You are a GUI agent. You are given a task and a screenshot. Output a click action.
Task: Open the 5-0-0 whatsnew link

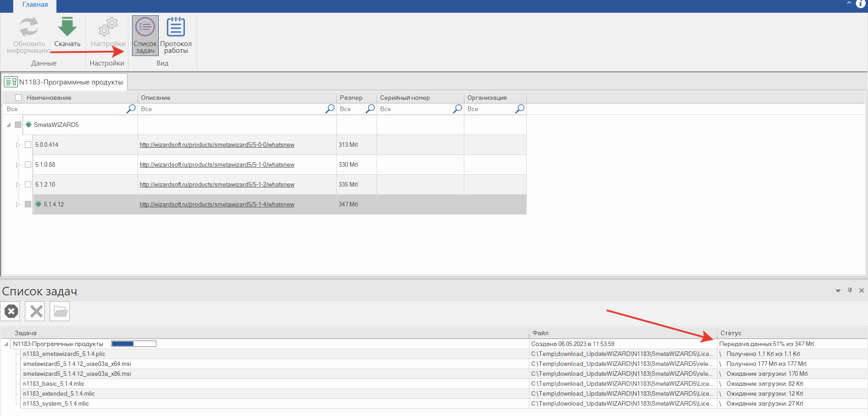tap(217, 145)
